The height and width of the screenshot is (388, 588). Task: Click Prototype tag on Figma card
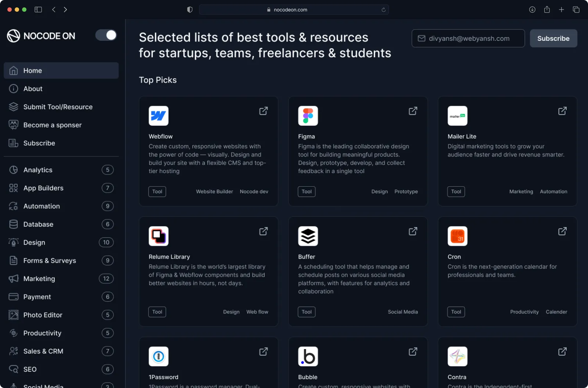[406, 191]
